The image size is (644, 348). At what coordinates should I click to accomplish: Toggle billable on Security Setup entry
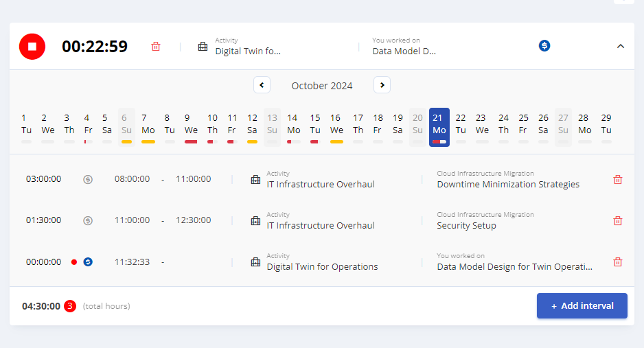(x=88, y=220)
